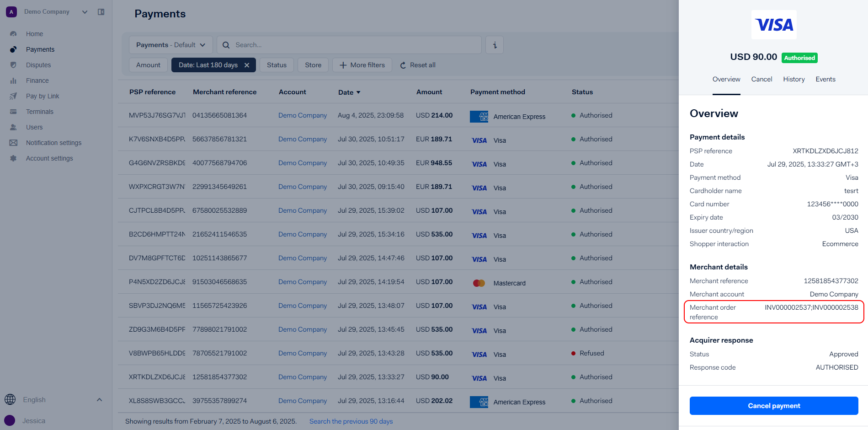Select merchant reference 04135665081364
868x430 pixels.
[219, 115]
